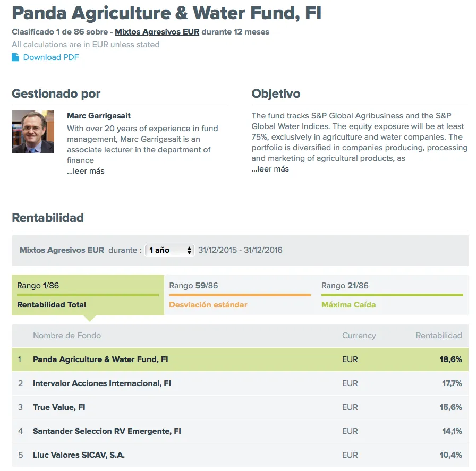The height and width of the screenshot is (471, 476).
Task: Click the Rentabilidad column header
Action: (438, 336)
